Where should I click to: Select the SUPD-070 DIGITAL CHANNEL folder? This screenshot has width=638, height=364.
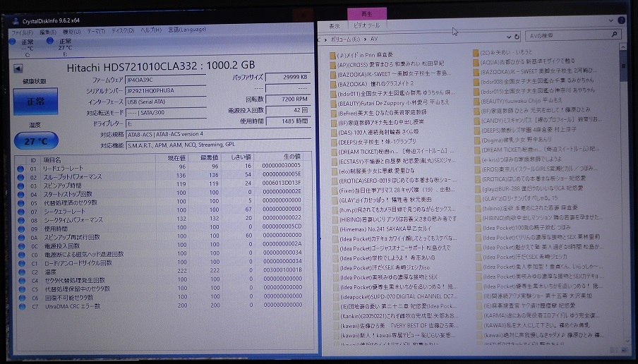[x=394, y=296]
